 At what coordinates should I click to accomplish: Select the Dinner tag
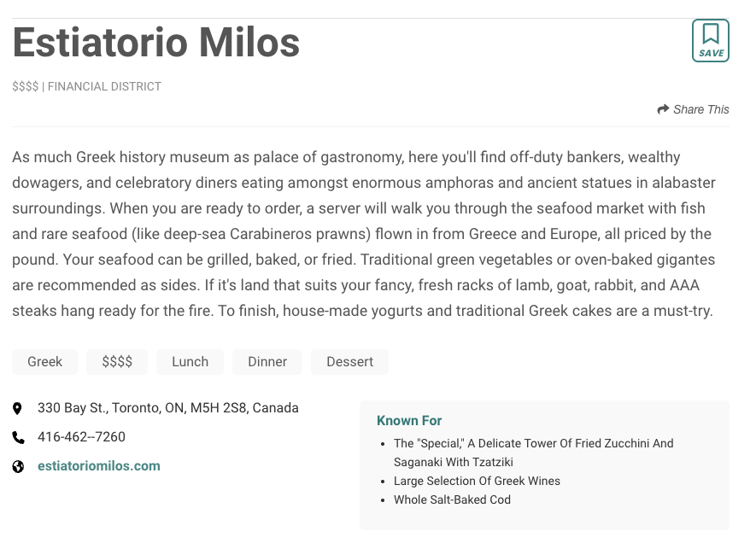coord(267,362)
